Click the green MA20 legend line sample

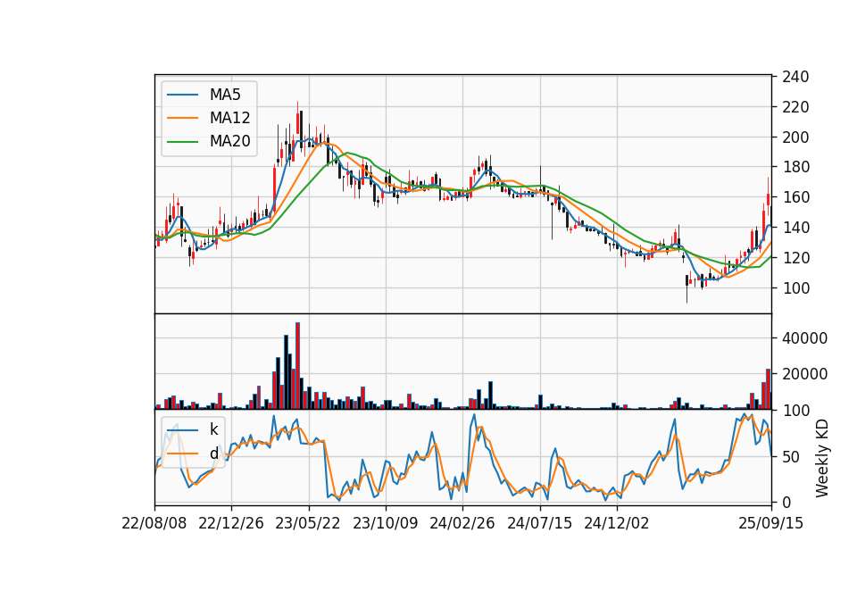click(182, 142)
